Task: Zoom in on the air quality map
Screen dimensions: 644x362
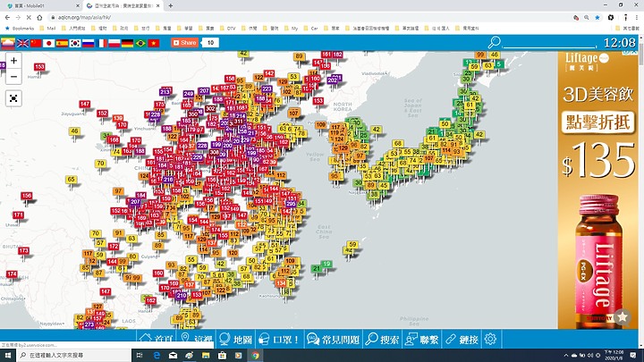Action: (x=13, y=61)
